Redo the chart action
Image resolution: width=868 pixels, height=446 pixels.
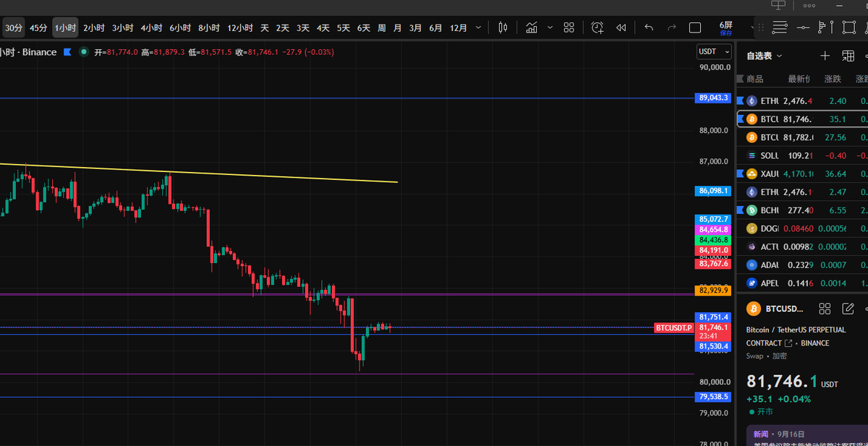click(x=672, y=27)
